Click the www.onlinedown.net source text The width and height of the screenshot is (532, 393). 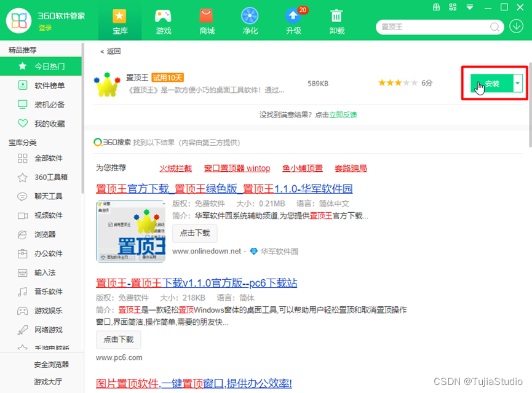click(x=207, y=251)
